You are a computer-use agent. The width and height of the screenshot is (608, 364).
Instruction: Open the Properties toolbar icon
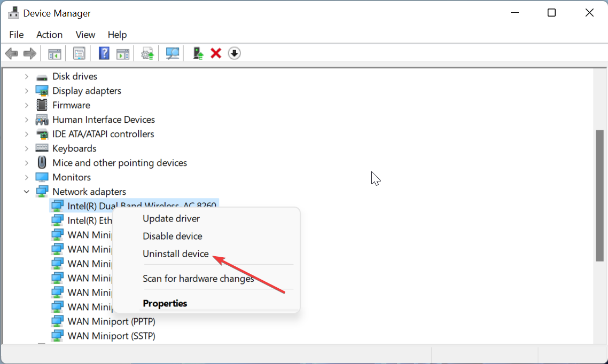[x=79, y=53]
